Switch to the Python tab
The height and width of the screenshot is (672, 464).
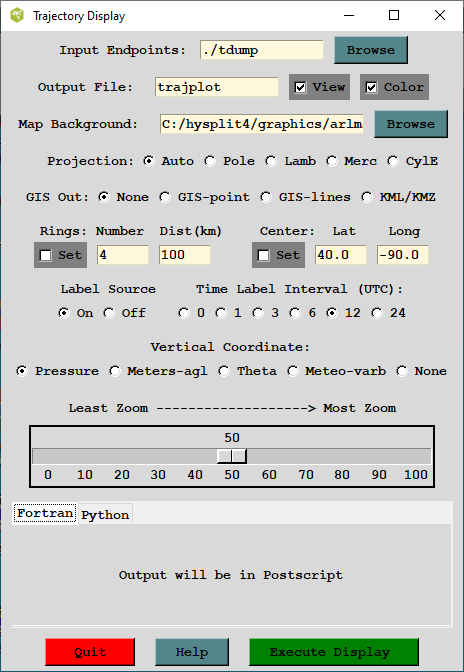pyautogui.click(x=105, y=514)
